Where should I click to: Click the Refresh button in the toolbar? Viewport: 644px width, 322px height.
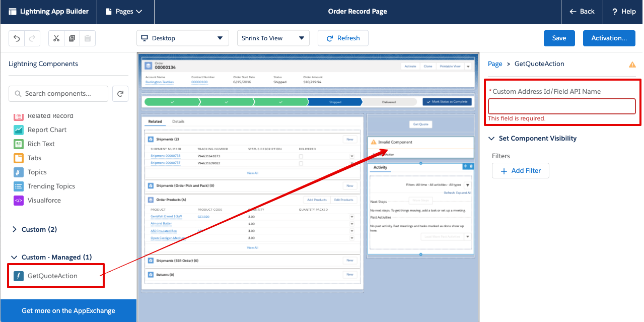[343, 38]
